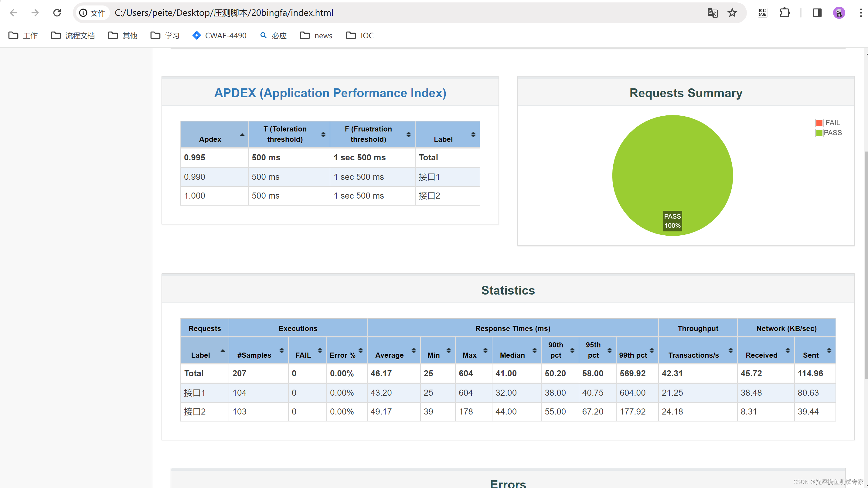This screenshot has width=868, height=488.
Task: Click the 接口2 row label in Statistics
Action: (195, 411)
